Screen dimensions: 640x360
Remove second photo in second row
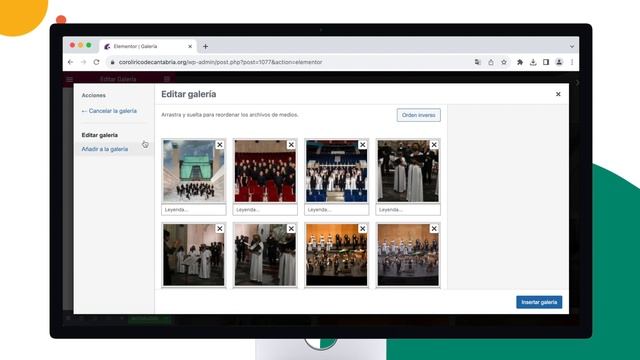click(291, 229)
